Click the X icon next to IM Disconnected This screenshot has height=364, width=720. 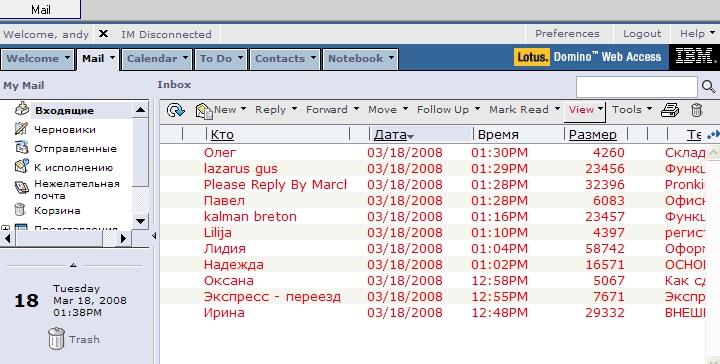(x=104, y=34)
